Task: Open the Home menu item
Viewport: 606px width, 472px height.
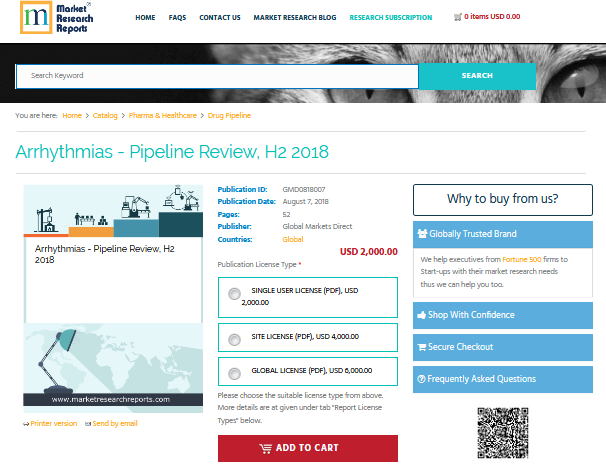Action: [145, 17]
